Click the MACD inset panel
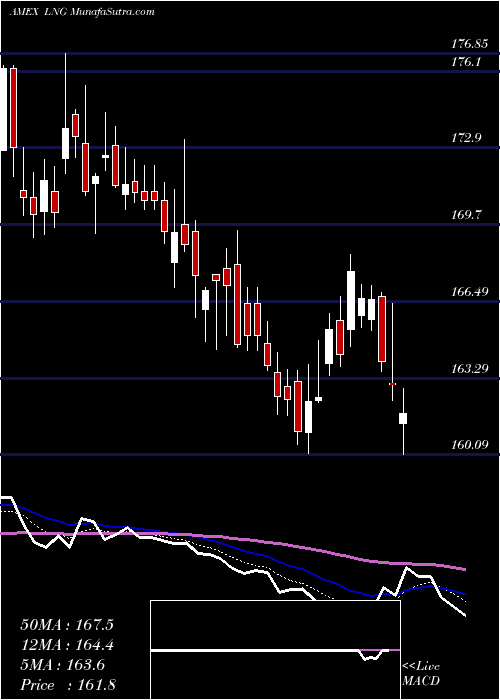 (275, 650)
